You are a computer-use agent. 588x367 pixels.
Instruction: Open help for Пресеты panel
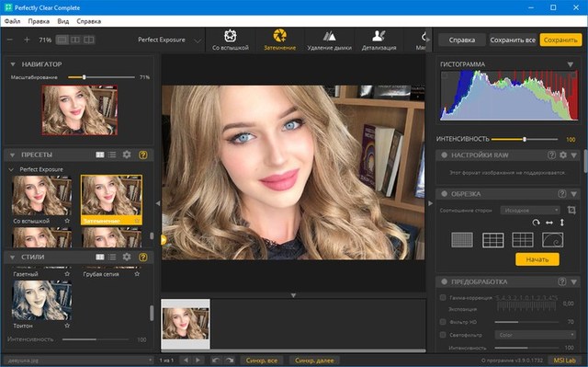tap(143, 155)
